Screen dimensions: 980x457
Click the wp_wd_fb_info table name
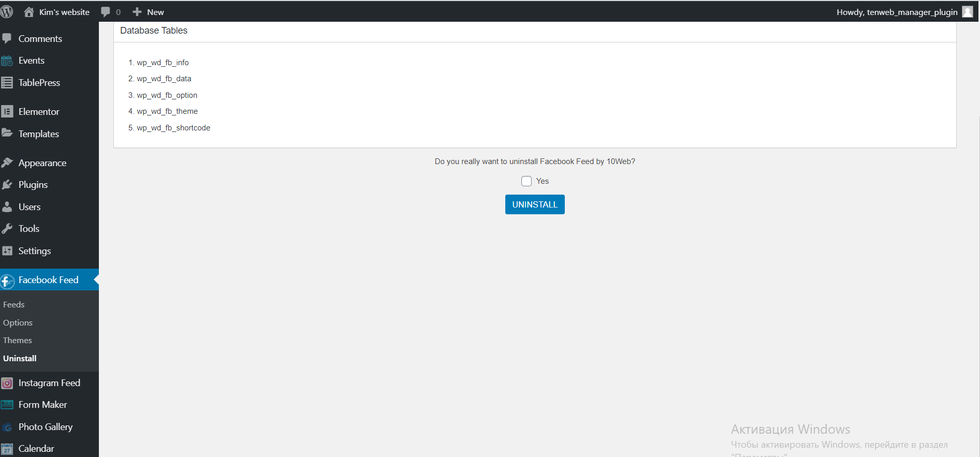point(163,63)
